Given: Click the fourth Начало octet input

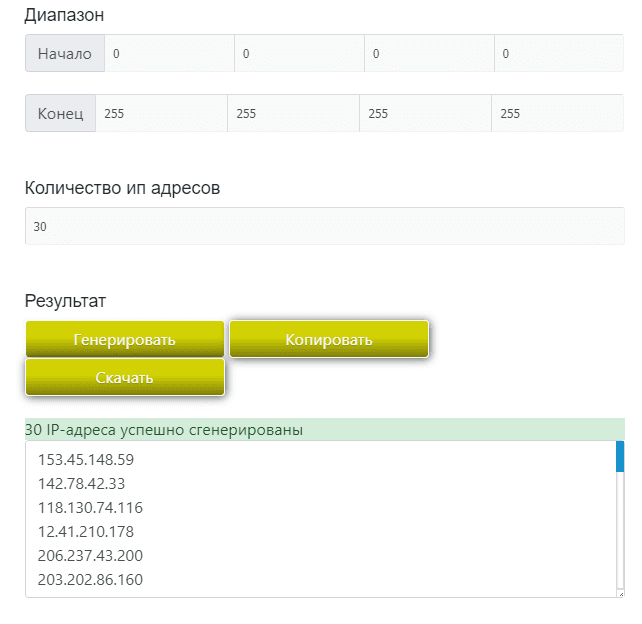Looking at the screenshot, I should pos(558,54).
